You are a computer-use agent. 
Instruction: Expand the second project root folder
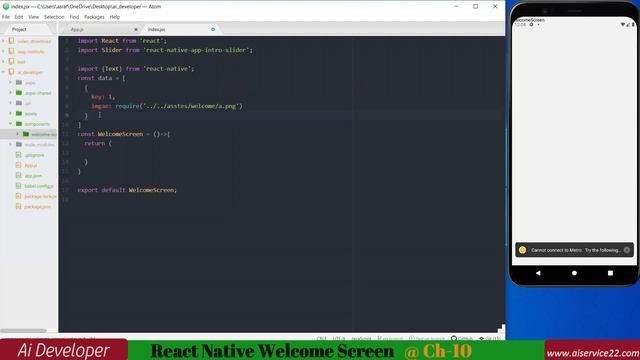click(4, 51)
